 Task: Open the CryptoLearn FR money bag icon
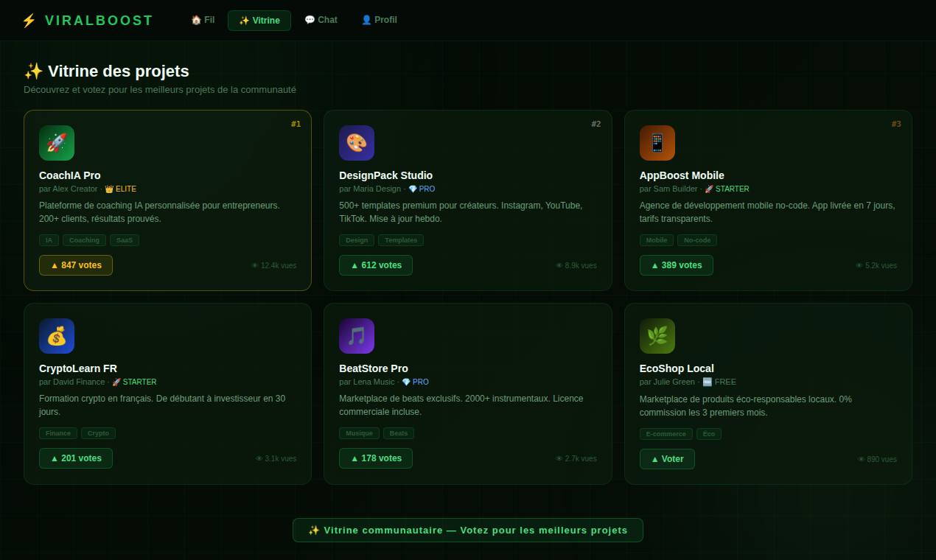pyautogui.click(x=57, y=336)
